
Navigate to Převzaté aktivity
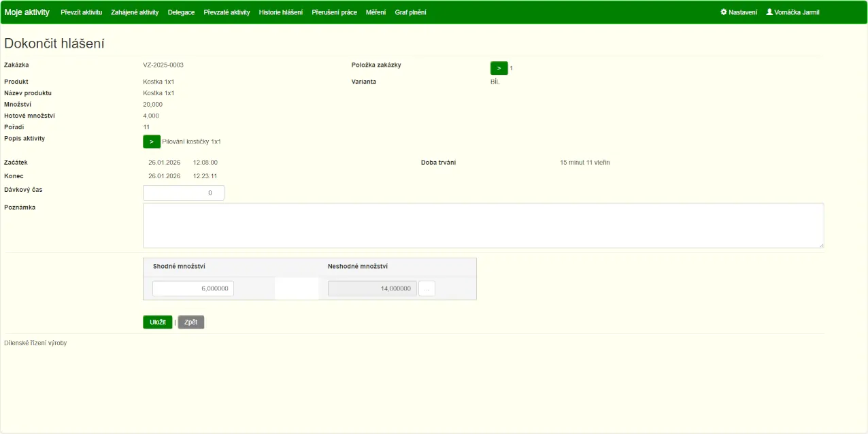click(x=227, y=12)
